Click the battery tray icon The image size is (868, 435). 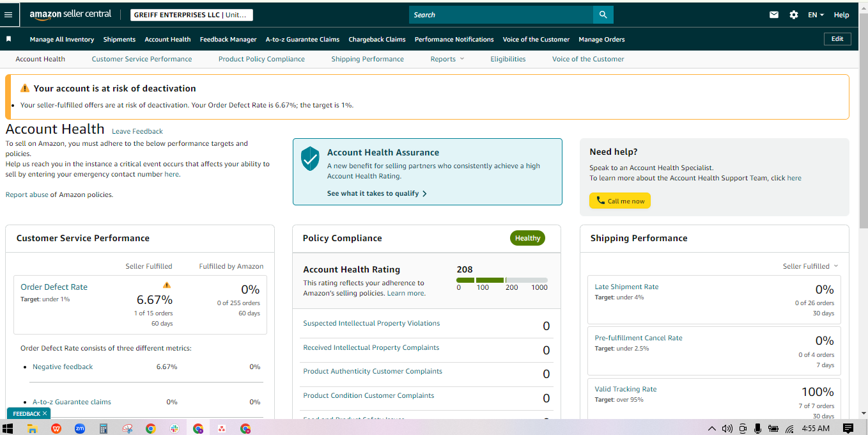click(773, 429)
